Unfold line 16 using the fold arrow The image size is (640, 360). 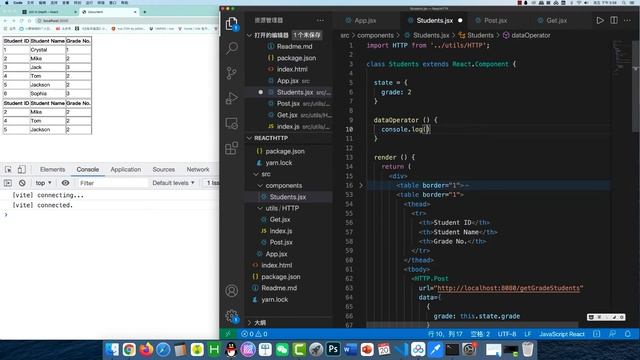tap(361, 185)
